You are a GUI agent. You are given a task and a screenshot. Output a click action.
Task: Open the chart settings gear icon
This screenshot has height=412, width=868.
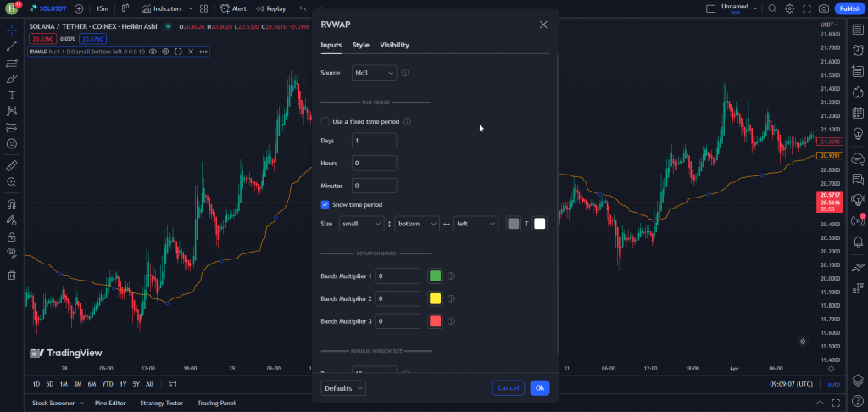[789, 8]
